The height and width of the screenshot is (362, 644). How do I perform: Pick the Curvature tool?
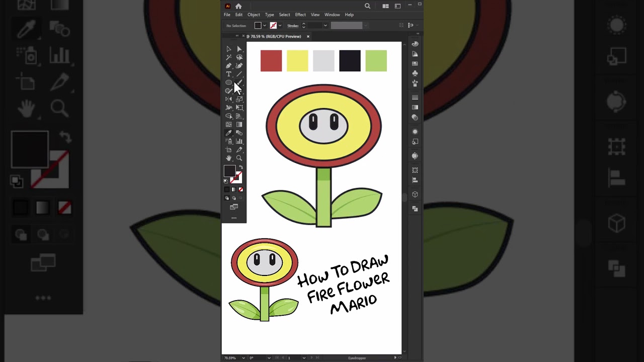[x=239, y=66]
